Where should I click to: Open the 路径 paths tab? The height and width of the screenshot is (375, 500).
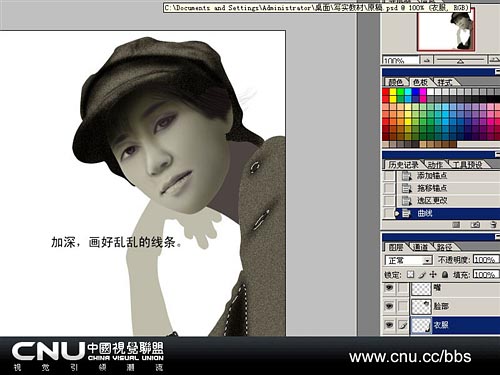[445, 247]
